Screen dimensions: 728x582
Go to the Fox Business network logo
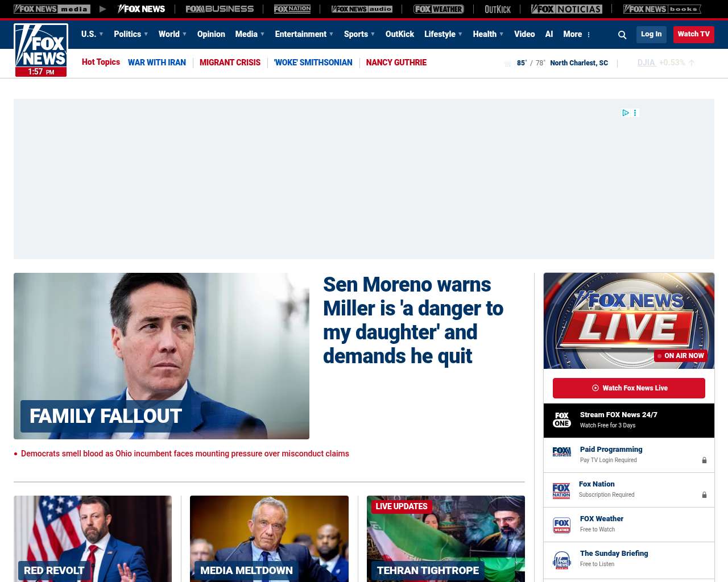[x=220, y=9]
